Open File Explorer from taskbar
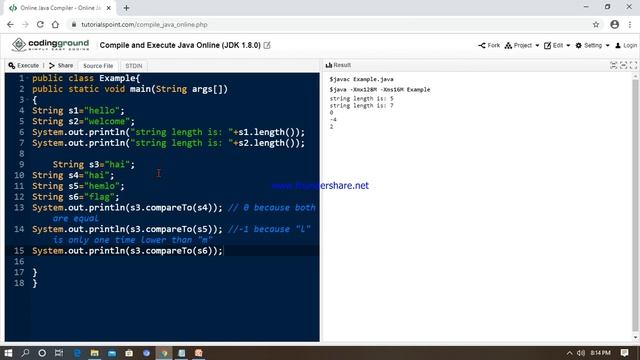Screen dimensions: 640x360 click(x=95, y=353)
